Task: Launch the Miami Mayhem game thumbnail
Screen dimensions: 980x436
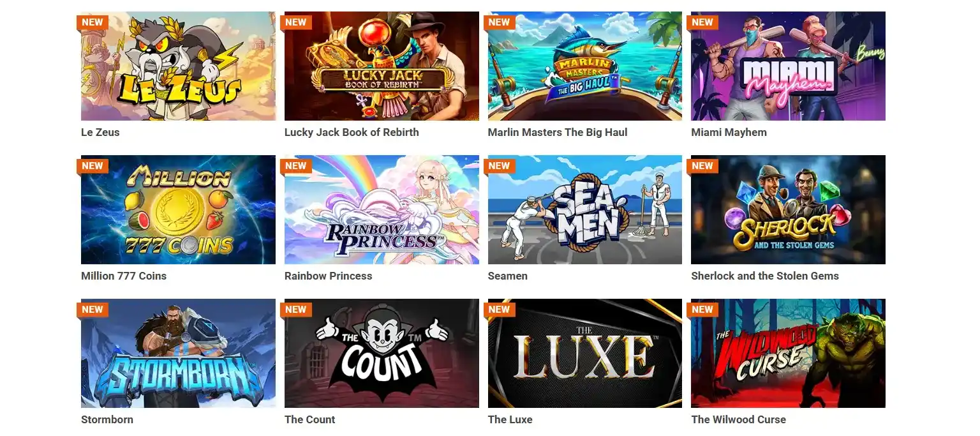Action: point(788,66)
